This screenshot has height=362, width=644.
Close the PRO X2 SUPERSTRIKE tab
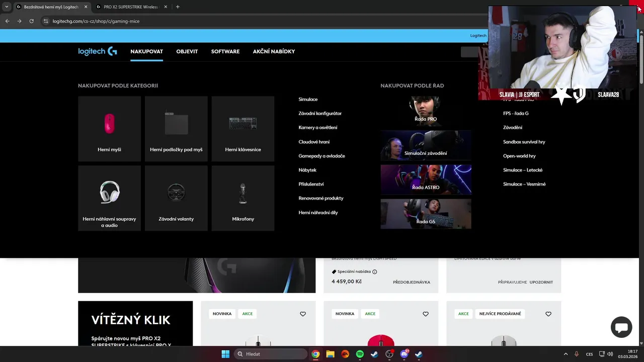(x=166, y=7)
